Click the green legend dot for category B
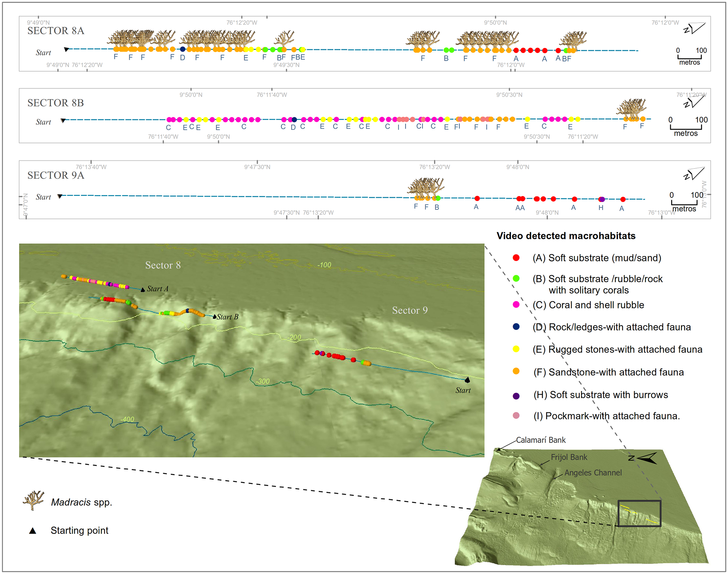Screen dimensions: 728x574 point(516,278)
